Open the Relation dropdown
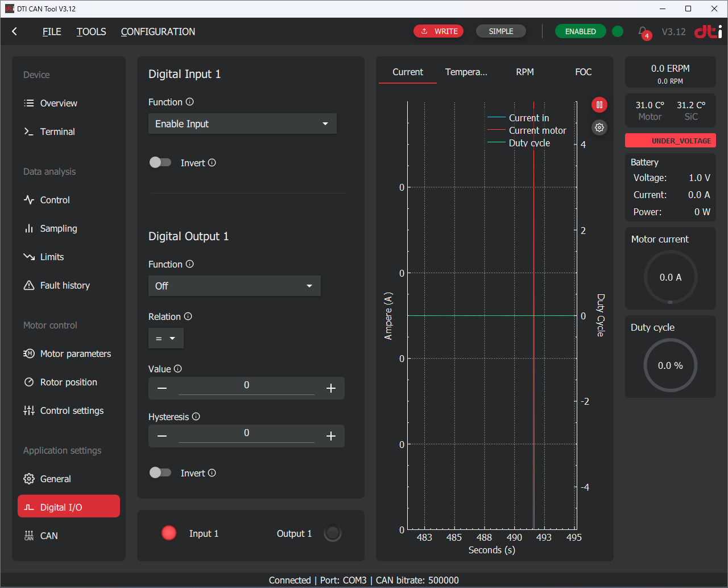 tap(166, 338)
